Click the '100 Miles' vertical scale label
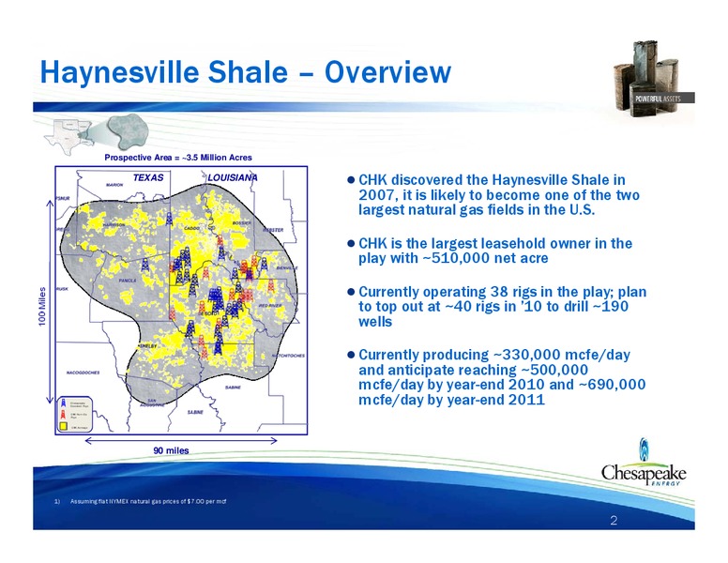This screenshot has width=728, height=563. 42,307
